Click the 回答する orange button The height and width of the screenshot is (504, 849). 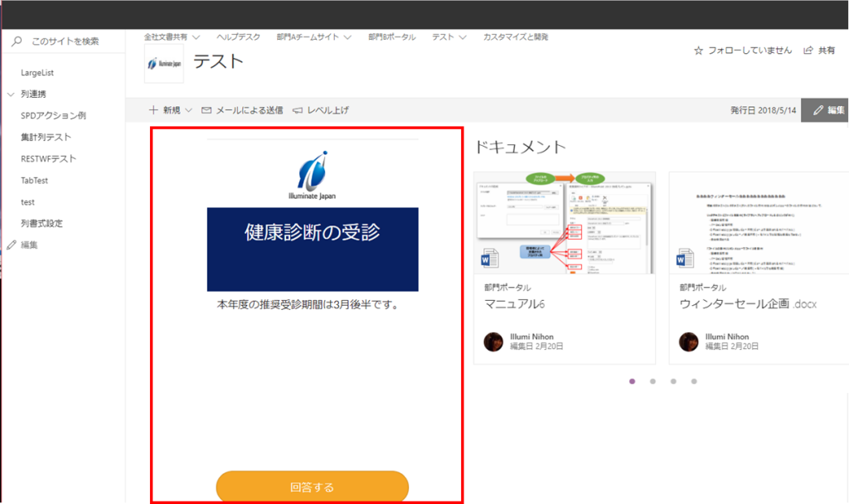point(313,487)
